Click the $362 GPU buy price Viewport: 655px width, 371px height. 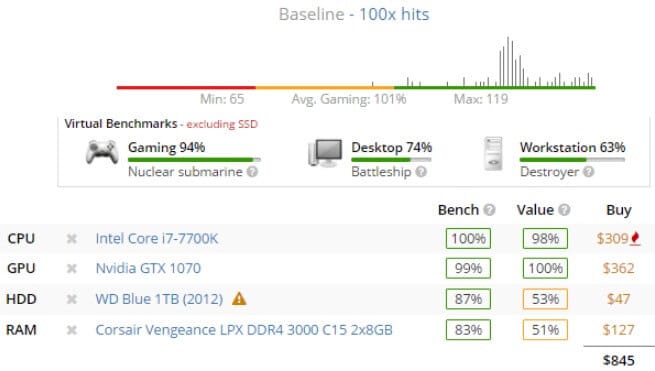(618, 268)
